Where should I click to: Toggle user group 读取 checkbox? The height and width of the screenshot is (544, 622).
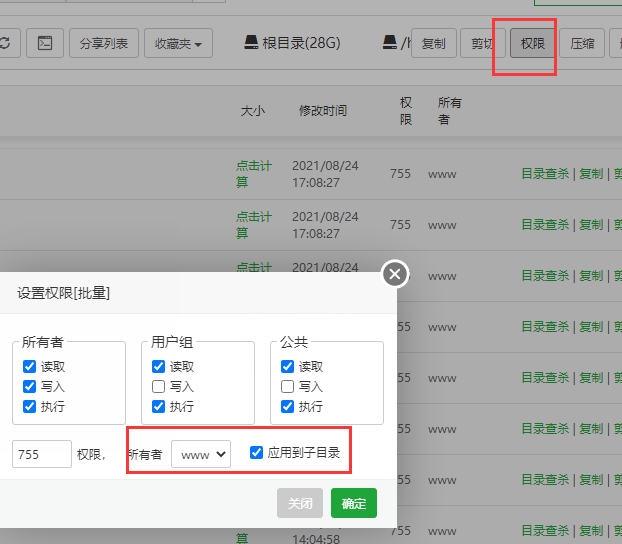coord(158,366)
